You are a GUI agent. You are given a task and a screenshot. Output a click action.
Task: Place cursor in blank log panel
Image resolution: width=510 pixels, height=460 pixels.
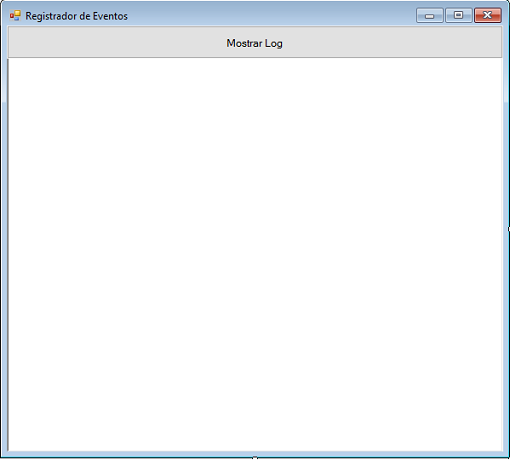[x=255, y=255]
